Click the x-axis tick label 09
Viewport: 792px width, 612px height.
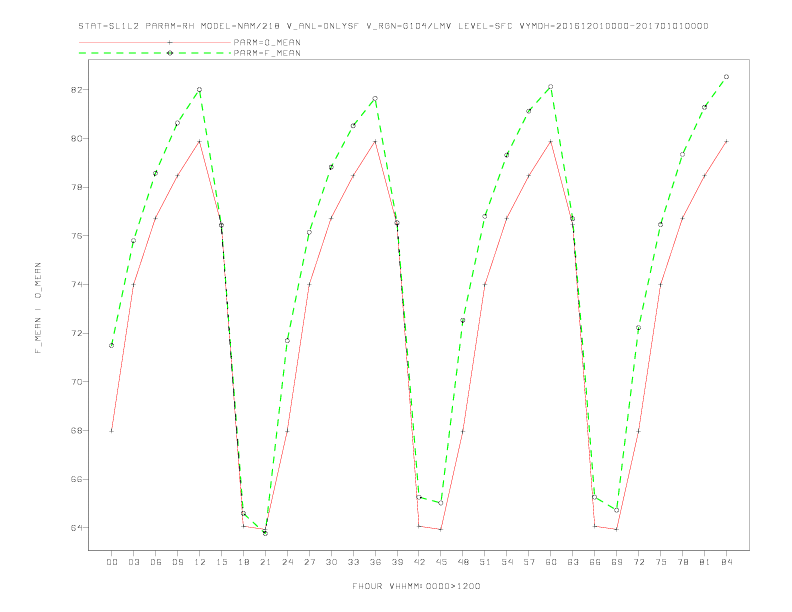(177, 562)
